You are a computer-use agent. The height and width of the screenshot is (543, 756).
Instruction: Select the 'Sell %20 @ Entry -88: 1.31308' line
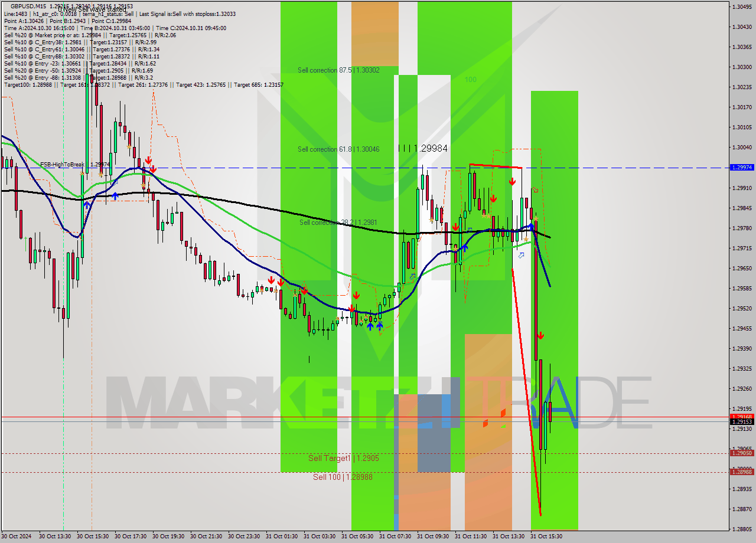(79, 77)
